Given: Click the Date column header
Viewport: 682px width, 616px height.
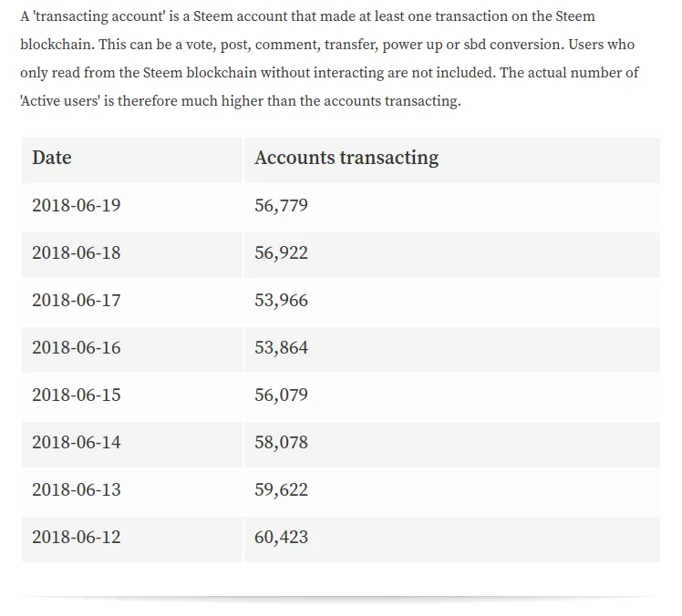Looking at the screenshot, I should coord(132,160).
